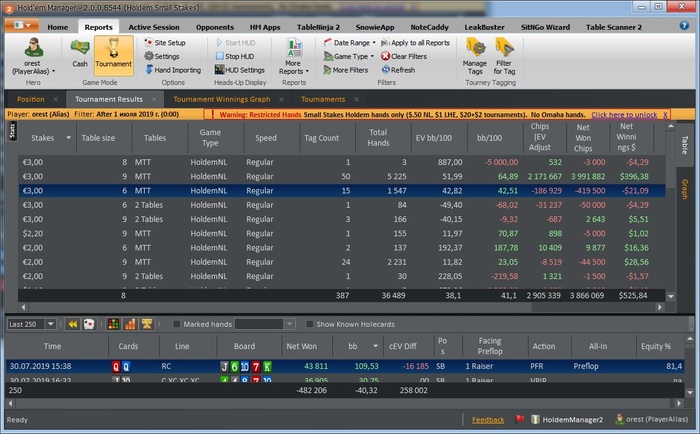Open the More Reports gallery
The height and width of the screenshot is (434, 700).
tap(293, 56)
